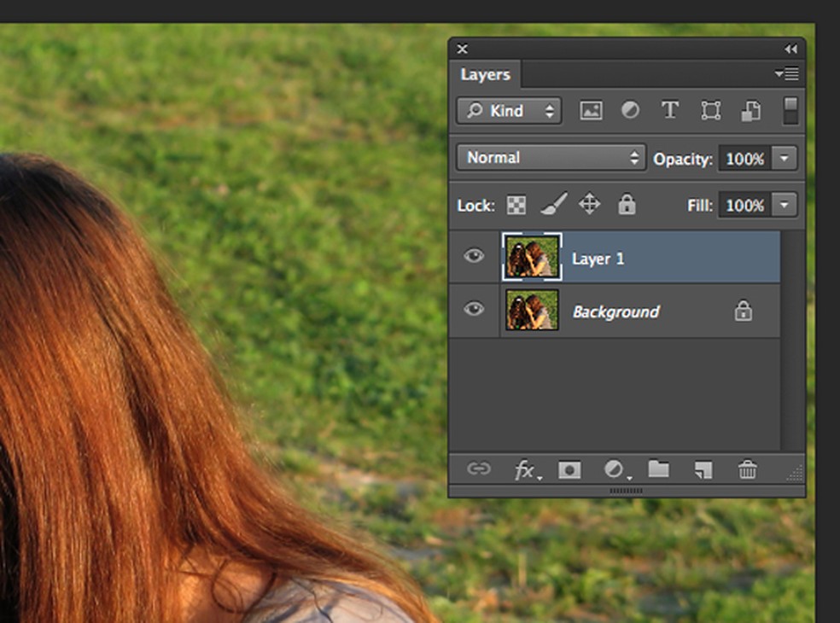Screen dimensions: 840x623
Task: Filter layers by type (T) icon
Action: [x=670, y=111]
